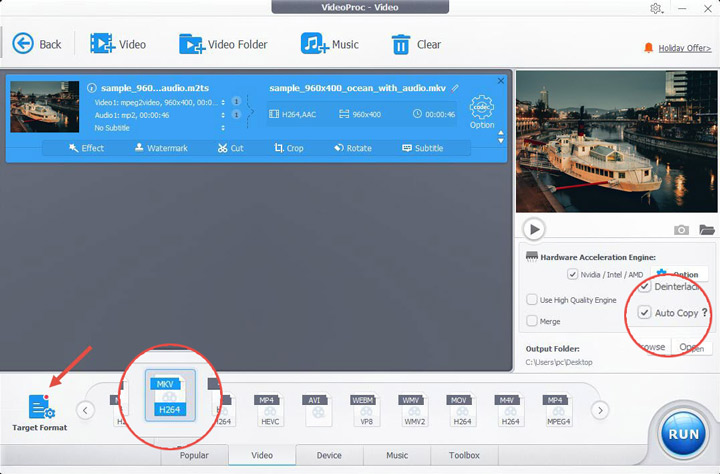720x474 pixels.
Task: Switch to the Music tab
Action: (x=397, y=455)
